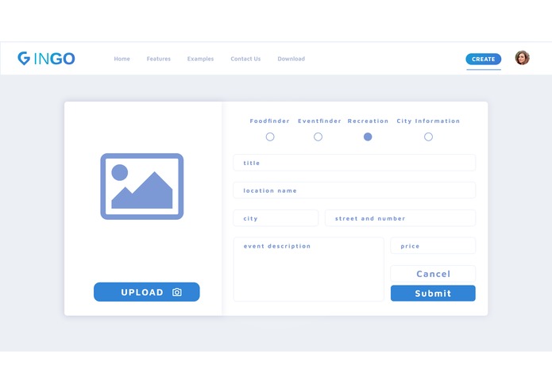The width and height of the screenshot is (552, 392).
Task: Open the Examples menu item
Action: point(200,59)
